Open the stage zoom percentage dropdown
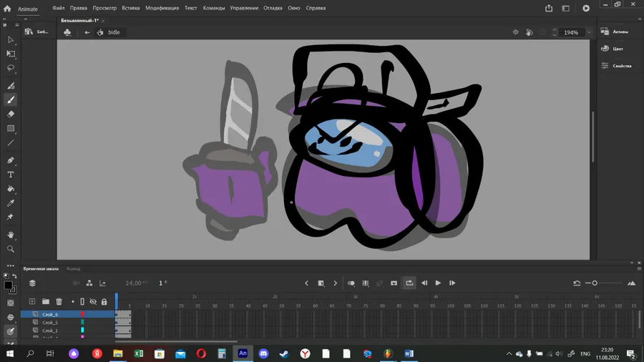644x362 pixels. 589,32
